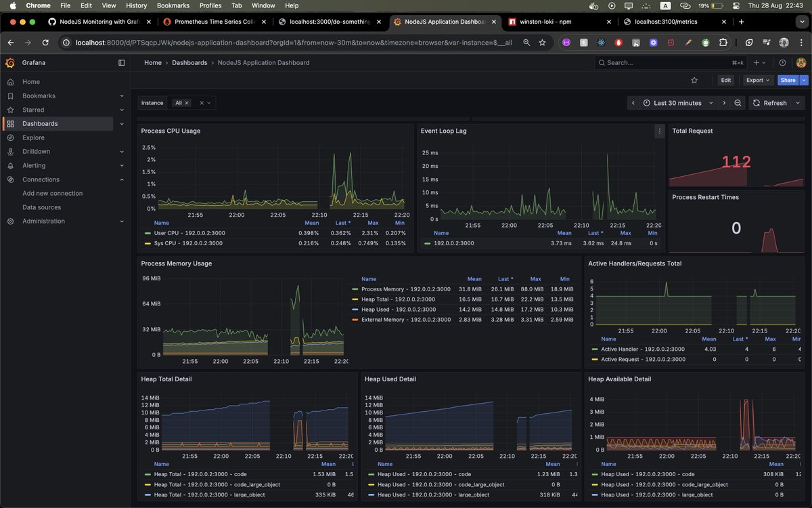The width and height of the screenshot is (812, 508).
Task: Dock or undock the sidebar menu
Action: point(122,62)
